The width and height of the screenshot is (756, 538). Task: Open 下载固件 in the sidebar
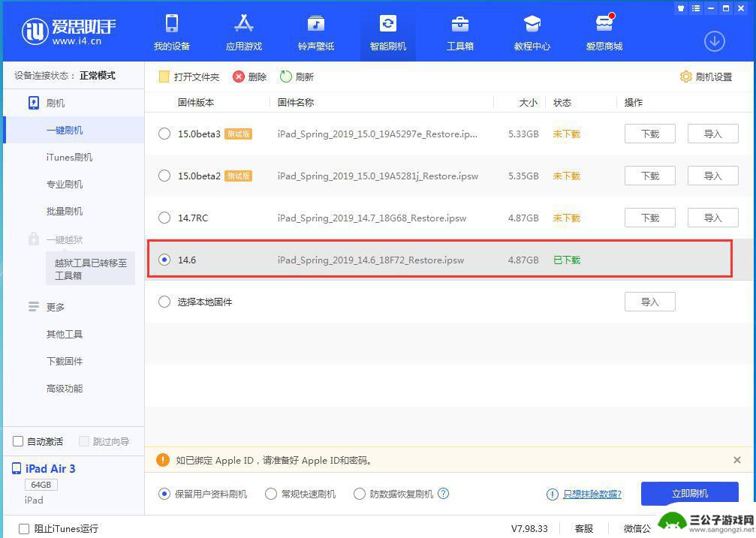[x=65, y=361]
